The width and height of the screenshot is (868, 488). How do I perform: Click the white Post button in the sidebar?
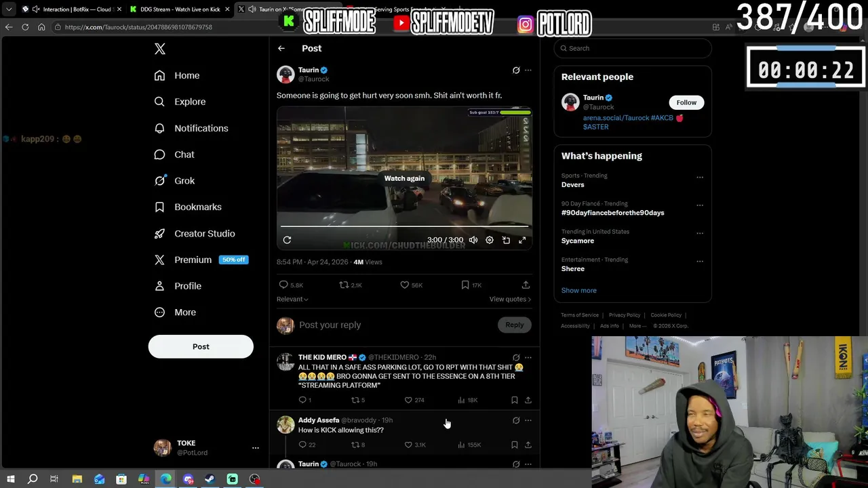(201, 346)
